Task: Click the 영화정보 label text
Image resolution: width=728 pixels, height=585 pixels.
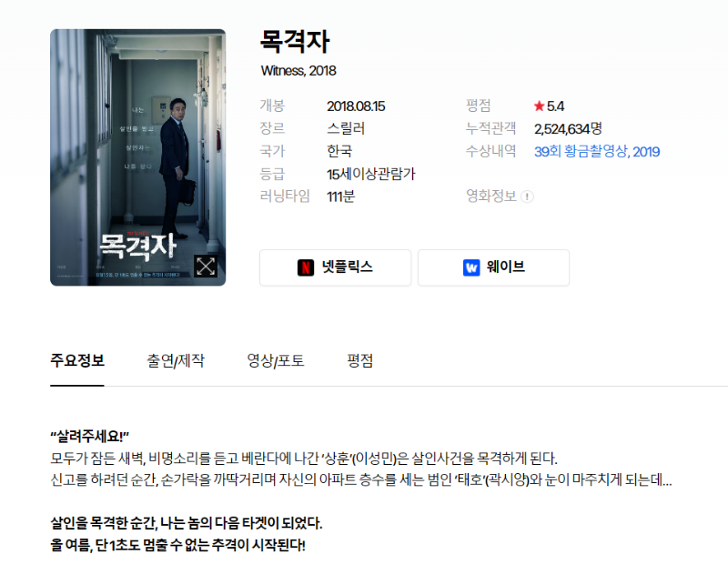Action: [491, 196]
